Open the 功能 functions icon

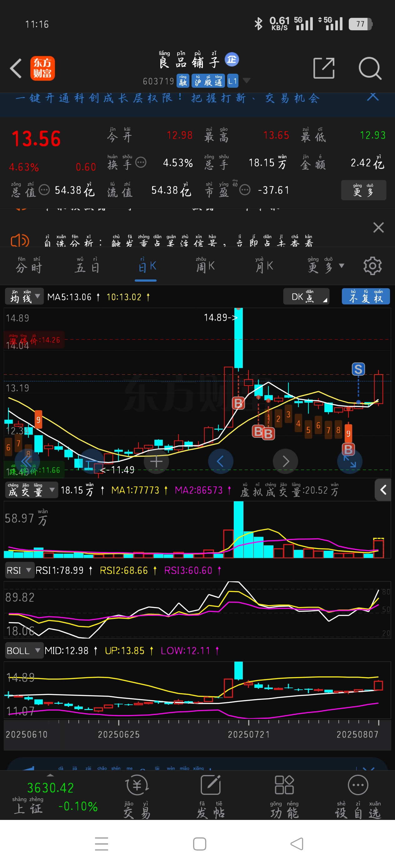284,797
